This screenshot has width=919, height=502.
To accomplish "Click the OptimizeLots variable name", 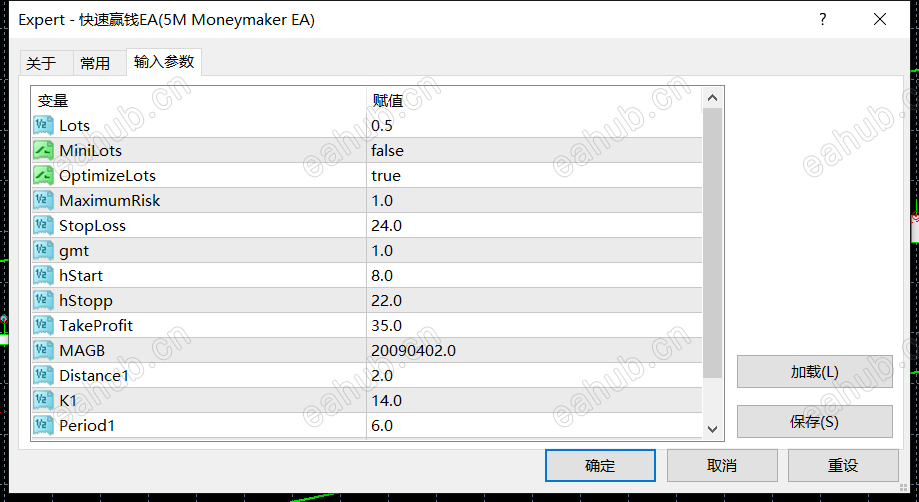I will [x=107, y=176].
